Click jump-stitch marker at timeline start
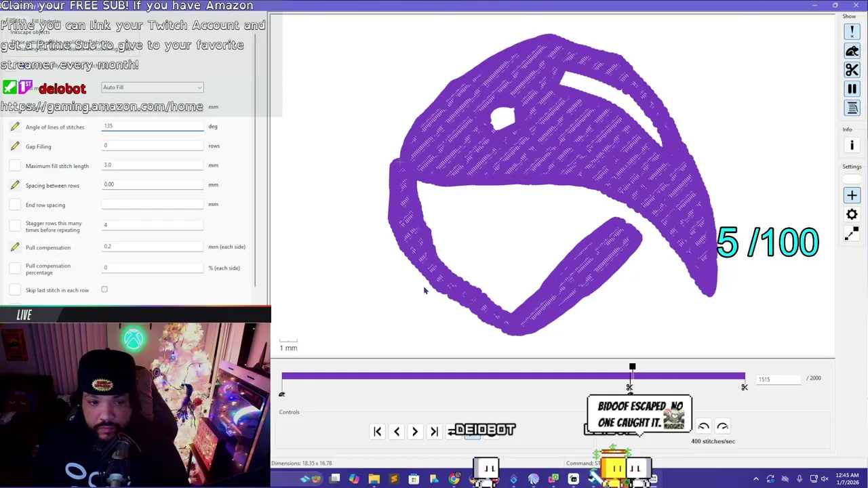The width and height of the screenshot is (868, 488). click(281, 394)
